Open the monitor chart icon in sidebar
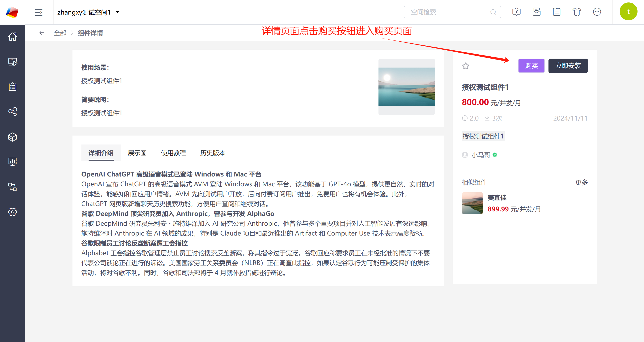Viewport: 644px width, 342px height. [x=13, y=162]
